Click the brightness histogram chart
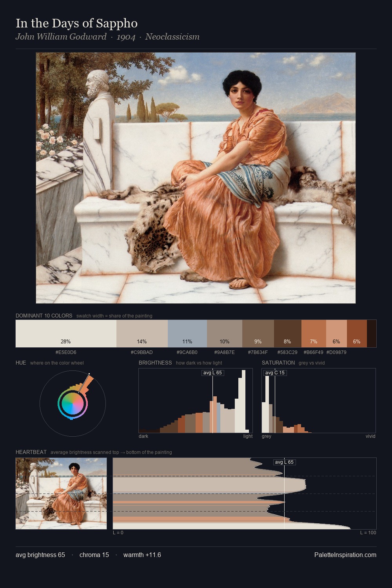The height and width of the screenshot is (588, 392). (196, 401)
